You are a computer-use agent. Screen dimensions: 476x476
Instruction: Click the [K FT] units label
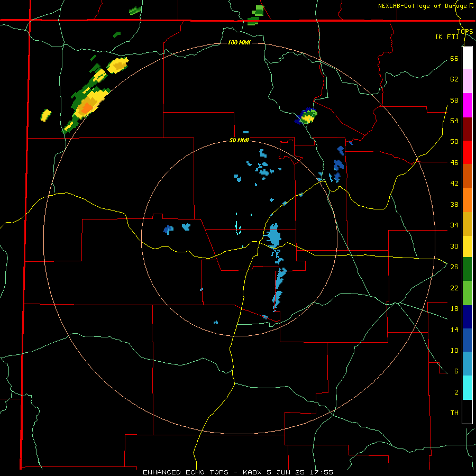447,36
